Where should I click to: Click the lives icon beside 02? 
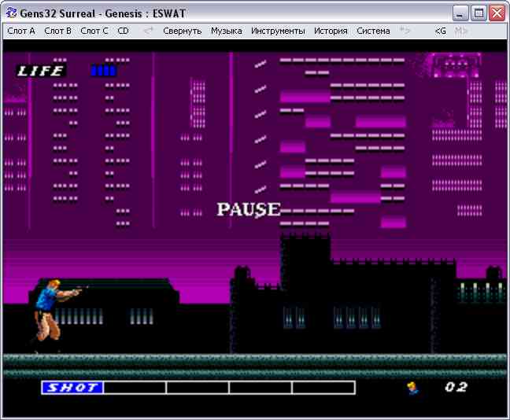click(x=413, y=388)
